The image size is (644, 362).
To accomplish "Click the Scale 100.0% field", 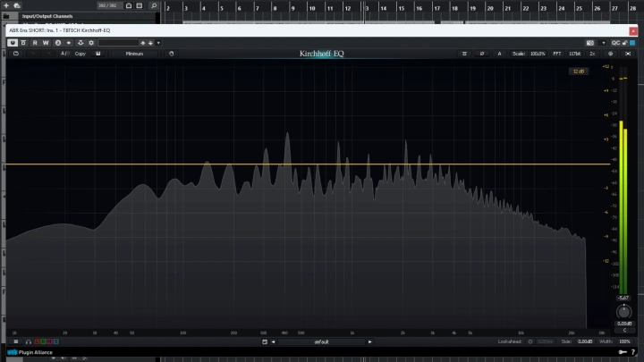I will (x=529, y=54).
